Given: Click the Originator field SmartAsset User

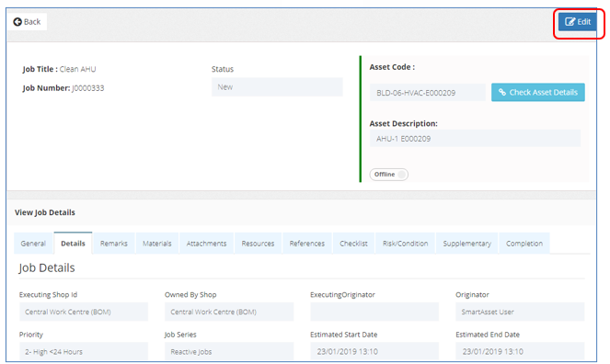Looking at the screenshot, I should click(520, 312).
